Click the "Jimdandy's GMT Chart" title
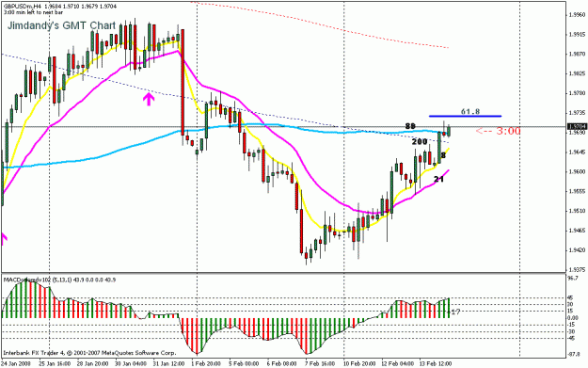 tap(61, 25)
